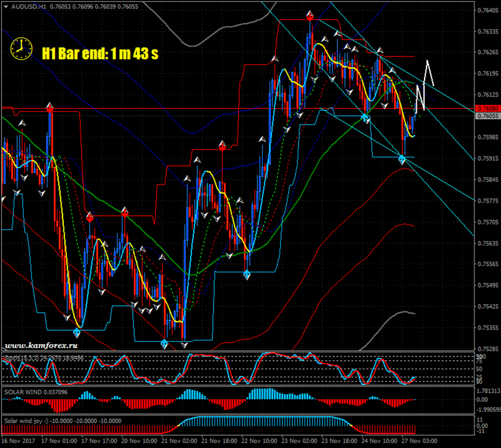Click the red 0.76080 price level label
Screen dimensions: 501x448
(488, 108)
